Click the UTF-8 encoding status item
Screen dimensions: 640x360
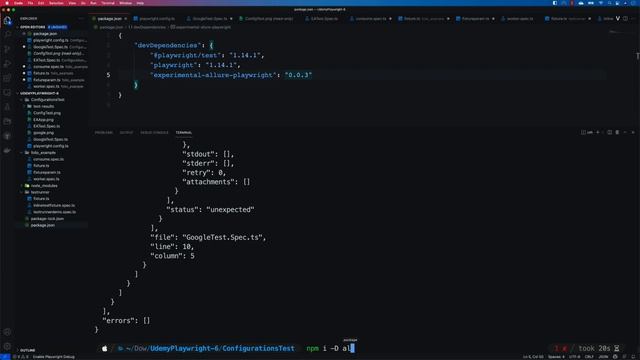[x=575, y=357]
